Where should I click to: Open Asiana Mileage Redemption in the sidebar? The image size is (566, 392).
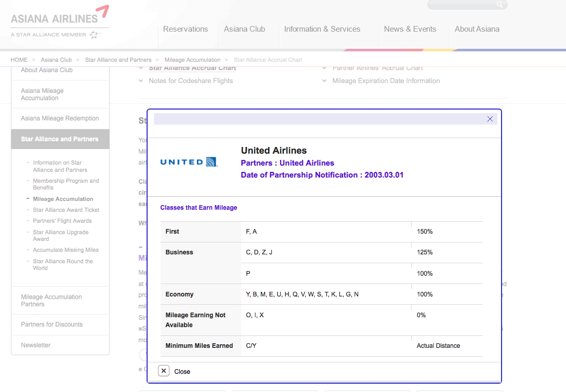60,118
